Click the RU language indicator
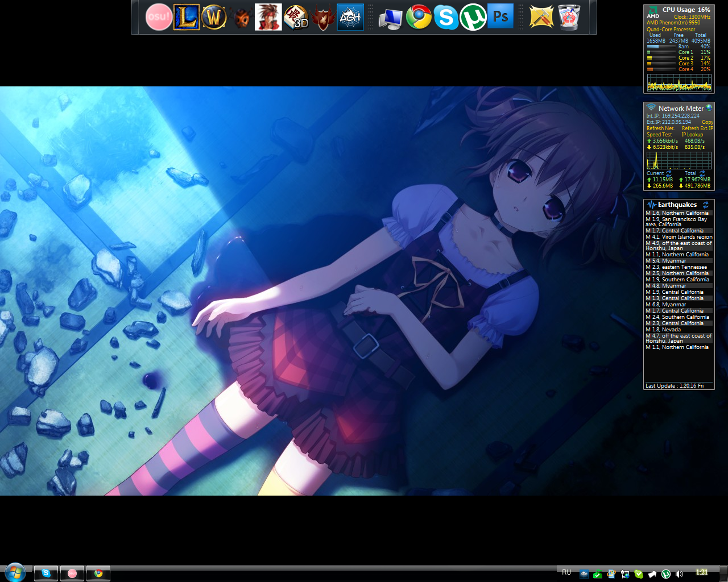This screenshot has width=728, height=582. (566, 573)
